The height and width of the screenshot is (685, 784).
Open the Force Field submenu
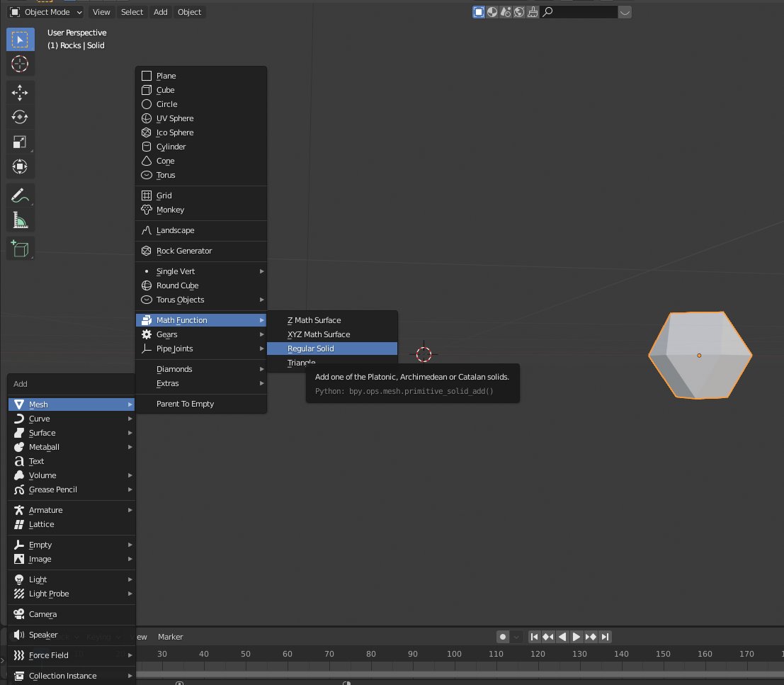point(72,655)
